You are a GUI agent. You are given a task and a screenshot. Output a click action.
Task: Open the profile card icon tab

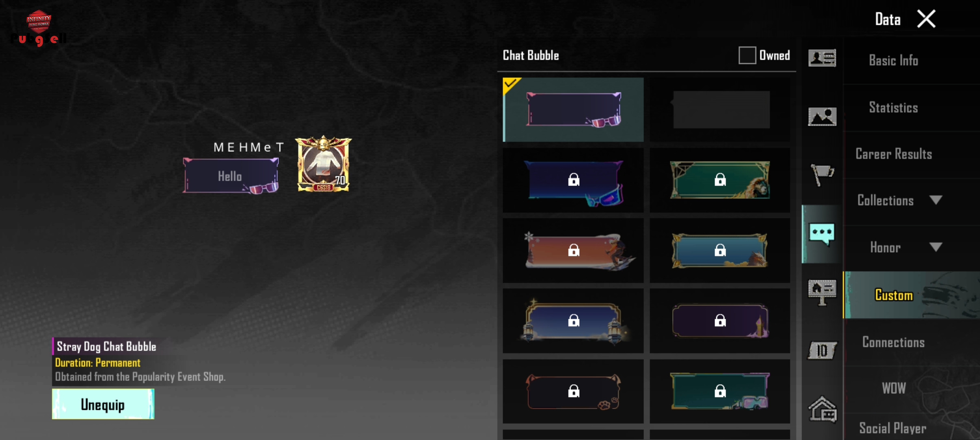click(x=822, y=58)
